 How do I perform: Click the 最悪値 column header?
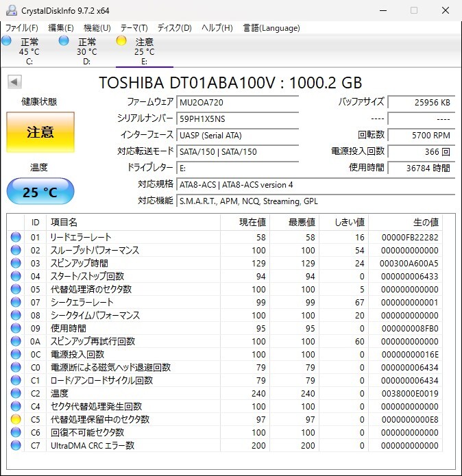(x=294, y=222)
